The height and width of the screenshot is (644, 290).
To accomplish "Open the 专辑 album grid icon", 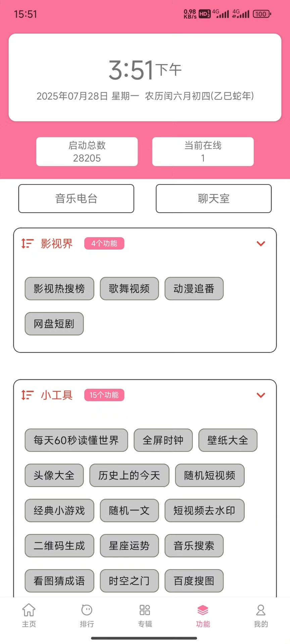I will [145, 610].
